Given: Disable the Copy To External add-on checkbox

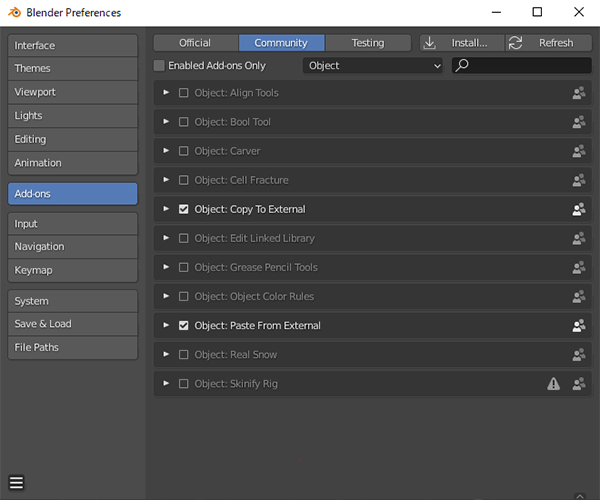Looking at the screenshot, I should click(183, 210).
